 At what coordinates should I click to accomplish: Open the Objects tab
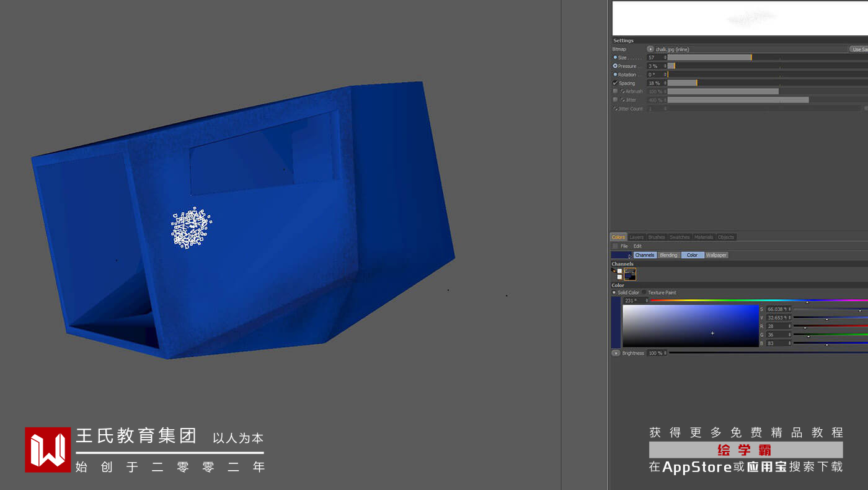[726, 237]
